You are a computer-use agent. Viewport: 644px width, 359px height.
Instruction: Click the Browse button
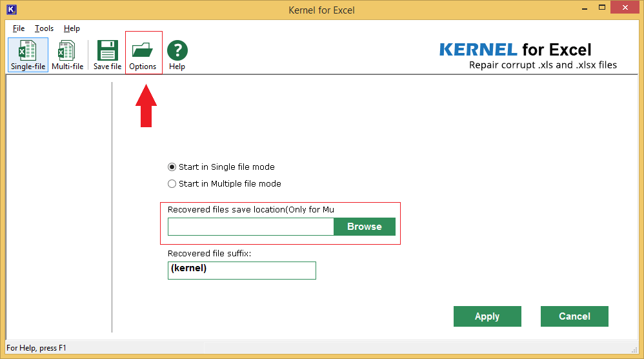pos(365,227)
